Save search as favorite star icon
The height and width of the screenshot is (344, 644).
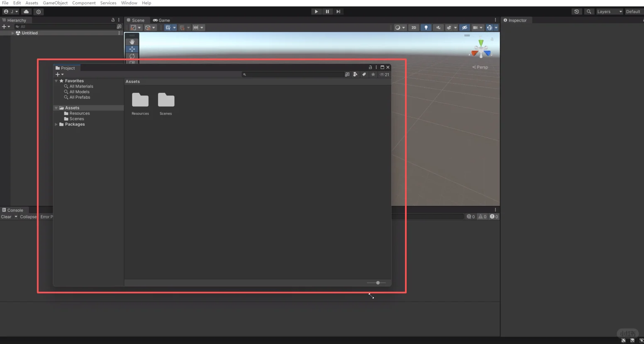point(373,75)
